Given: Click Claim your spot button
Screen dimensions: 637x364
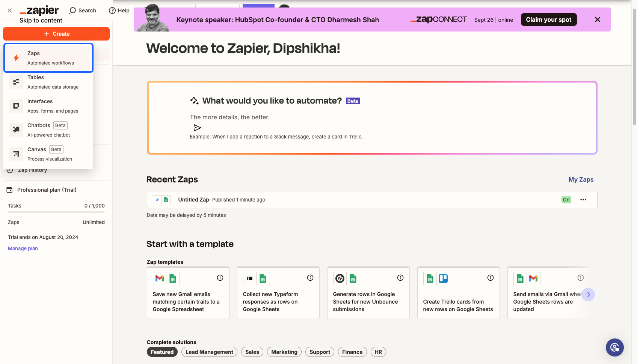Looking at the screenshot, I should pyautogui.click(x=549, y=20).
